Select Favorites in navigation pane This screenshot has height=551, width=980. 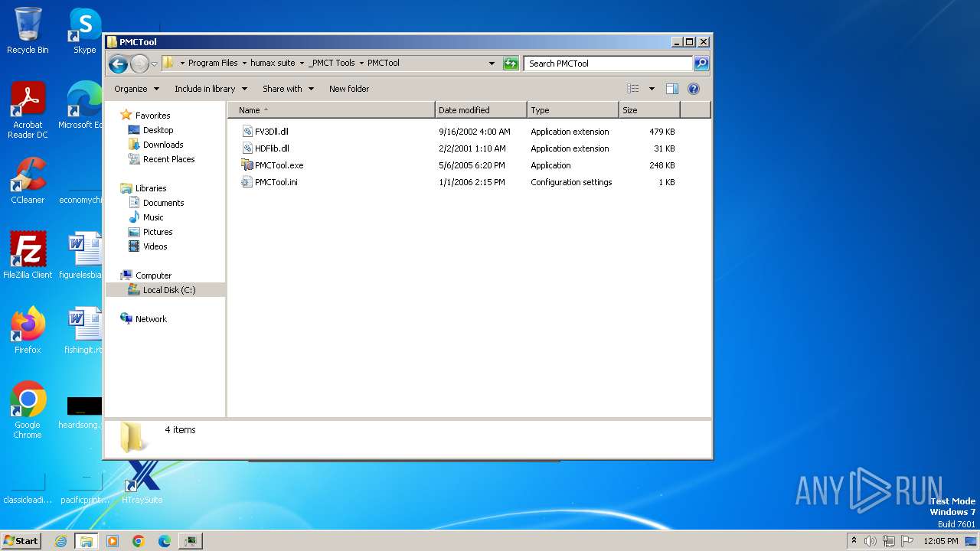tap(152, 116)
